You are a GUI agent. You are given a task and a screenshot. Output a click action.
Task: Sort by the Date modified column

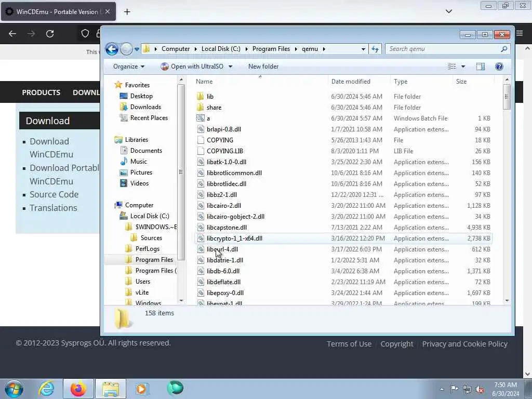(351, 82)
